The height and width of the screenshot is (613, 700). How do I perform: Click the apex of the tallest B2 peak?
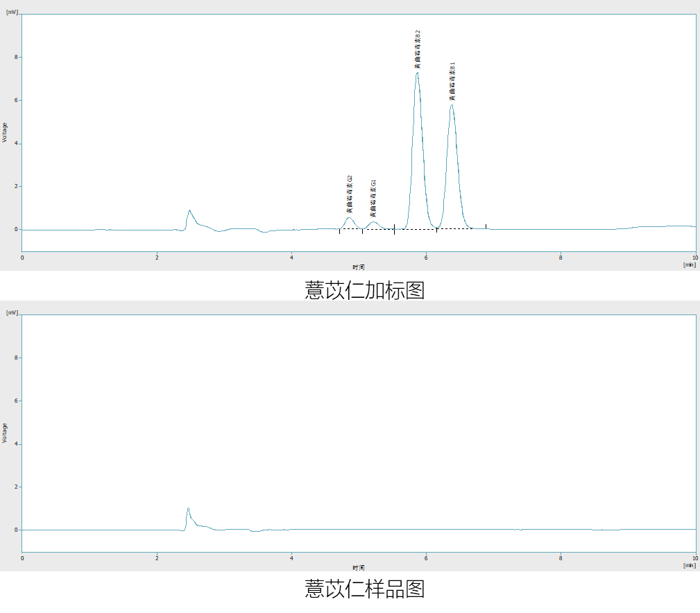coord(417,73)
